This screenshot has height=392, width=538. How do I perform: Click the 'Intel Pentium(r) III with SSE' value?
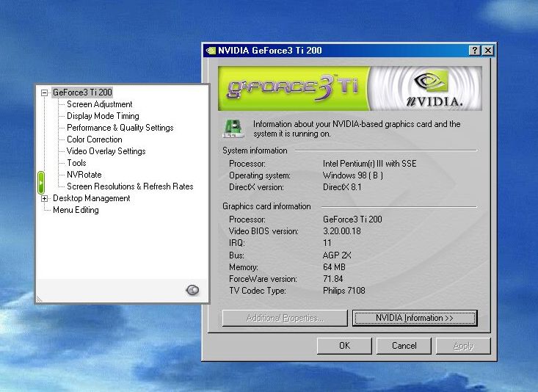coord(369,164)
